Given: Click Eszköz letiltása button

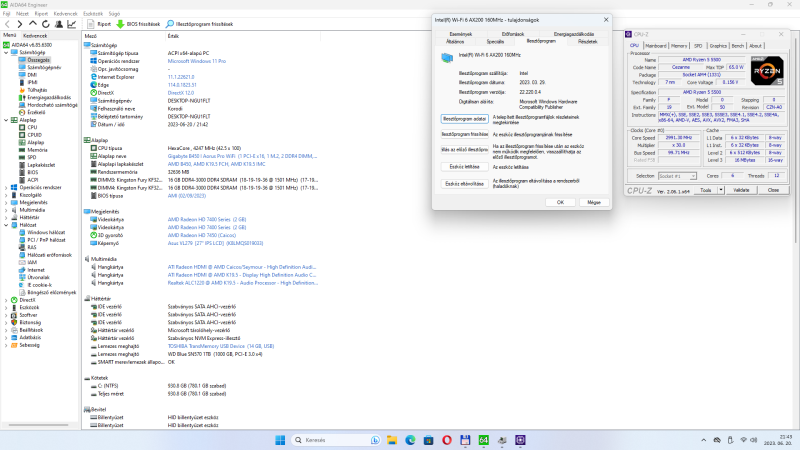Looking at the screenshot, I should click(464, 167).
